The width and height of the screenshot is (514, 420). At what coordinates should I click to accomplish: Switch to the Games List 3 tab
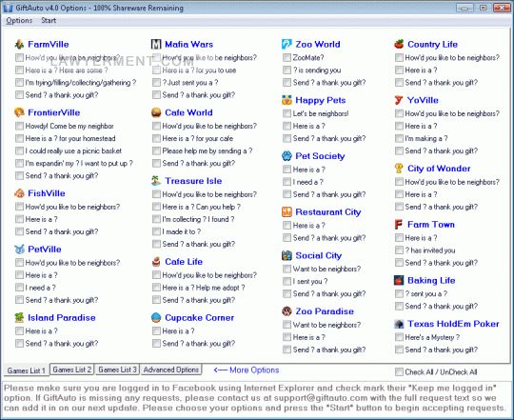(x=117, y=370)
